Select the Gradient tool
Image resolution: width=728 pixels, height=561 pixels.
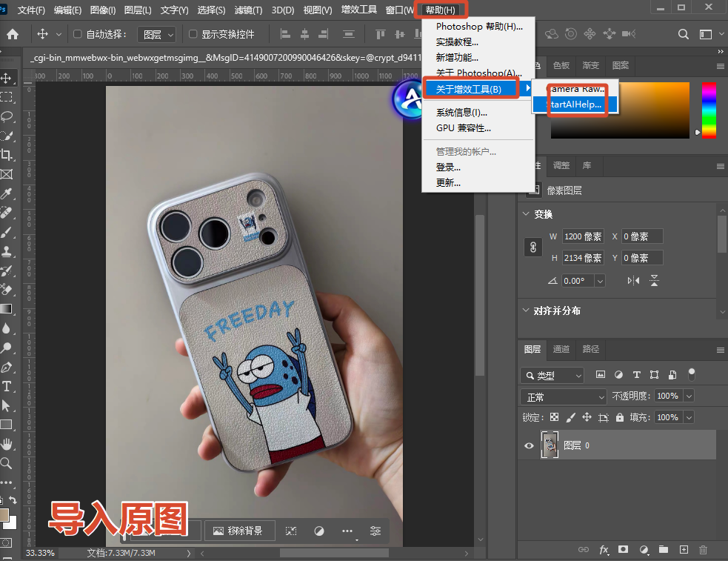[7, 309]
